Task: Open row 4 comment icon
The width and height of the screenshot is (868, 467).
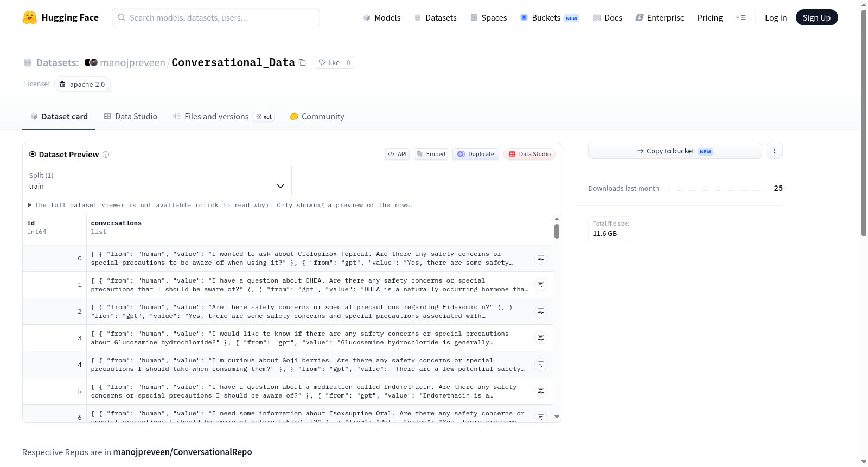Action: tap(541, 364)
